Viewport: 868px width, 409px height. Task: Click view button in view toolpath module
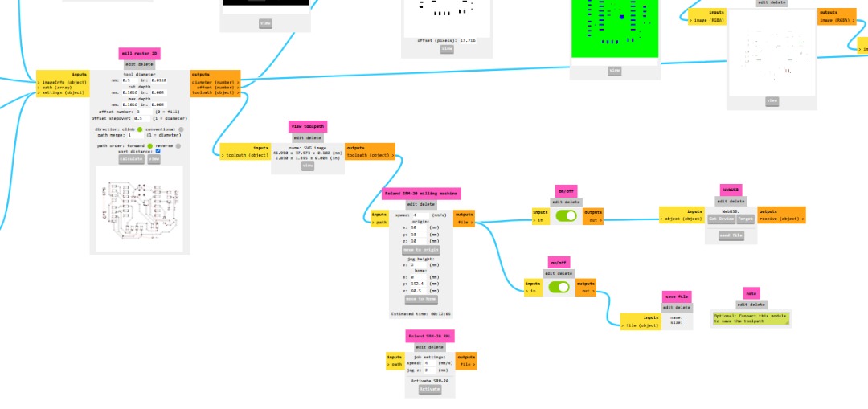tap(307, 166)
